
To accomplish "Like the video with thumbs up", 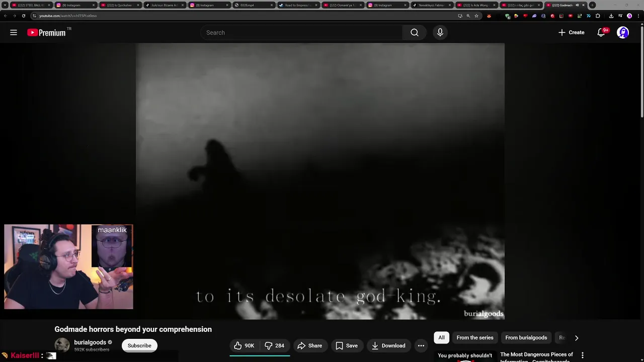I will (x=244, y=345).
